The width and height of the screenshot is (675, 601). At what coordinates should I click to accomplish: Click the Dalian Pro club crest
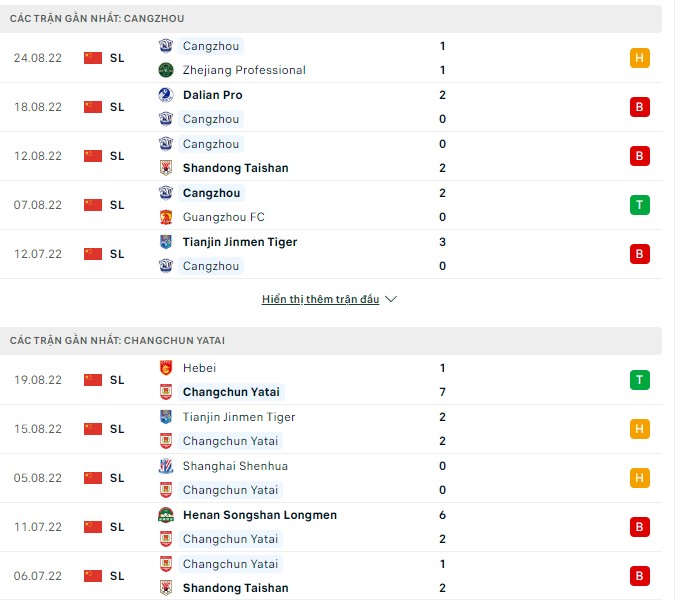click(166, 95)
